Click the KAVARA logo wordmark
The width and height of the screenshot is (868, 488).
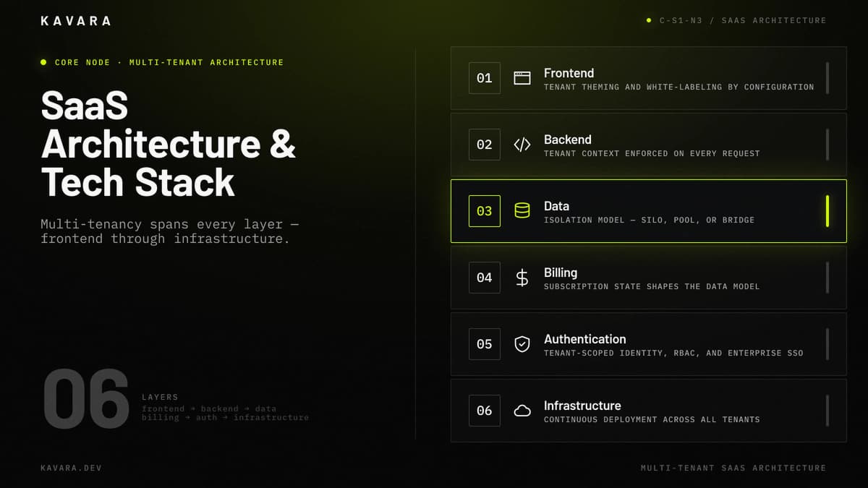[x=76, y=21]
